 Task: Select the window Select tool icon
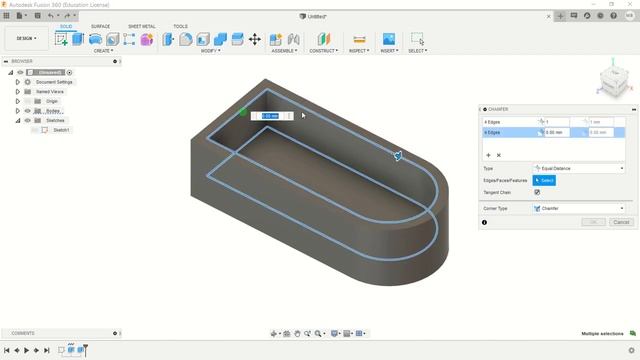pyautogui.click(x=418, y=39)
